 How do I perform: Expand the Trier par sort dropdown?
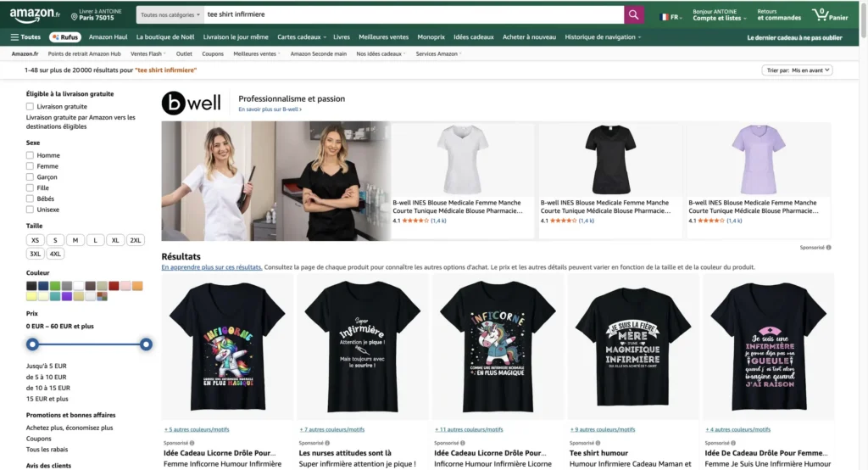(798, 70)
